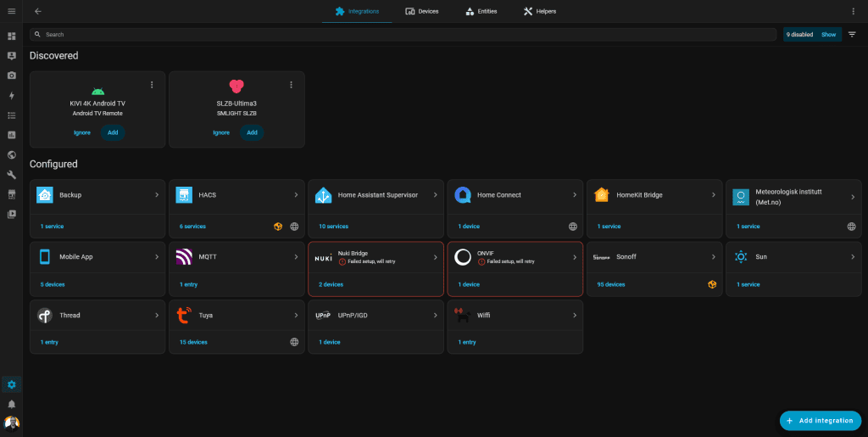Open the Energy lightning bolt panel
The image size is (868, 437).
(x=12, y=96)
